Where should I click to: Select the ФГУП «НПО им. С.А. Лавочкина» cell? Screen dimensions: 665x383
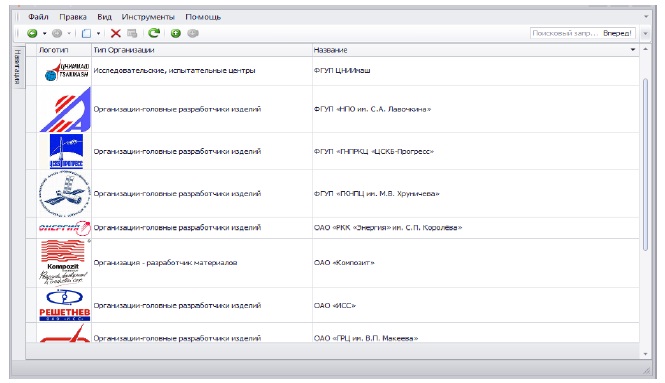click(476, 109)
